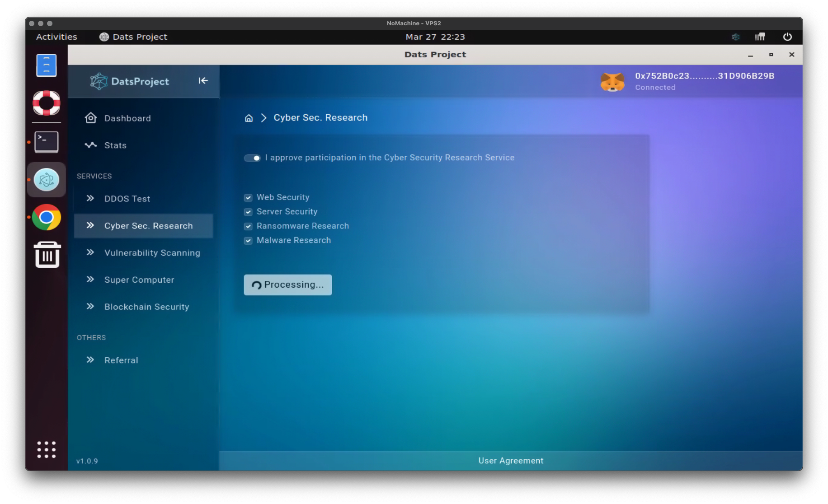The image size is (828, 504).
Task: Select Vulnerability Scanning in sidebar
Action: click(143, 253)
